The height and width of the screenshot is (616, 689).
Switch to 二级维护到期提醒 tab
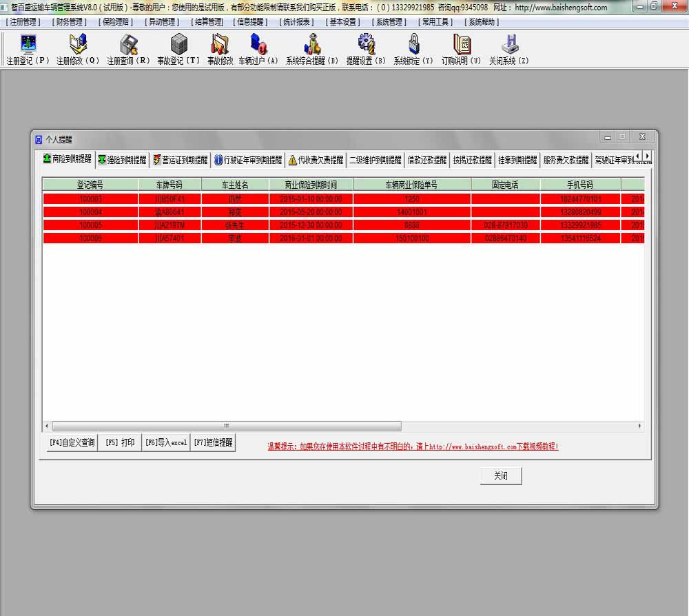376,160
